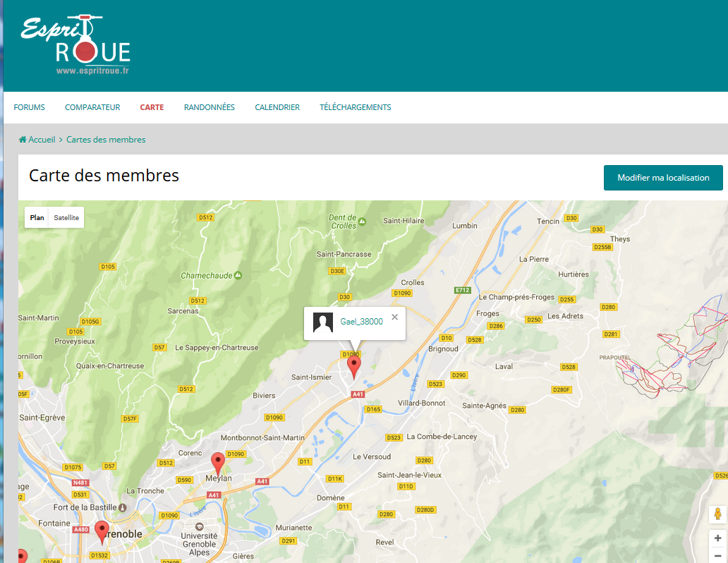
Task: Click Saint-Ismier town label
Action: click(312, 377)
